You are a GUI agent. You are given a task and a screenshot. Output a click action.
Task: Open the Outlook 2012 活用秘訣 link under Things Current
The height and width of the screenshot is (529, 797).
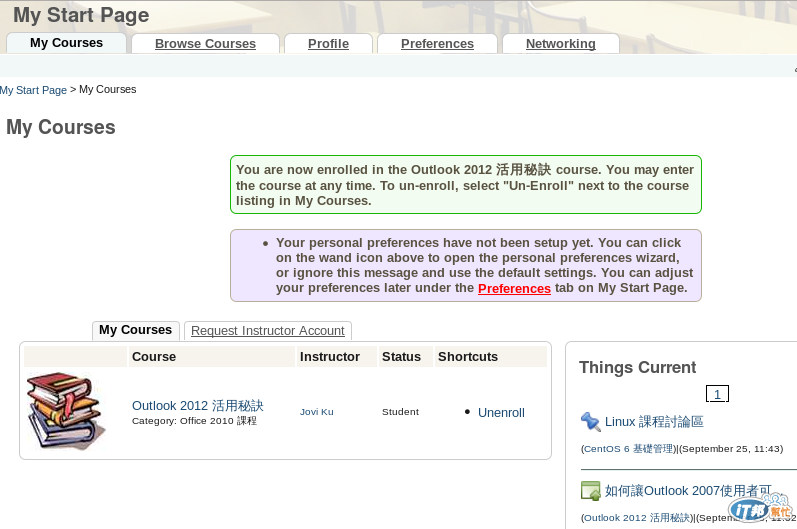[637, 518]
